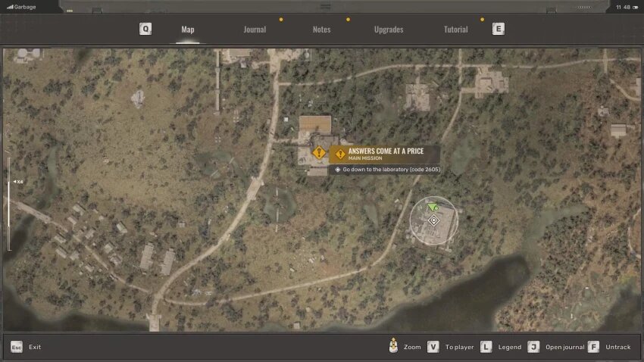This screenshot has height=362, width=644.
Task: Click the battery icon in the top bar
Action: point(636,7)
